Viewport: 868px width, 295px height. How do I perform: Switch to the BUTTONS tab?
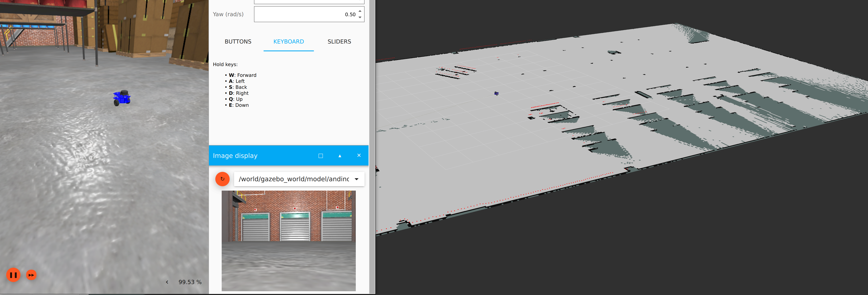(x=238, y=42)
